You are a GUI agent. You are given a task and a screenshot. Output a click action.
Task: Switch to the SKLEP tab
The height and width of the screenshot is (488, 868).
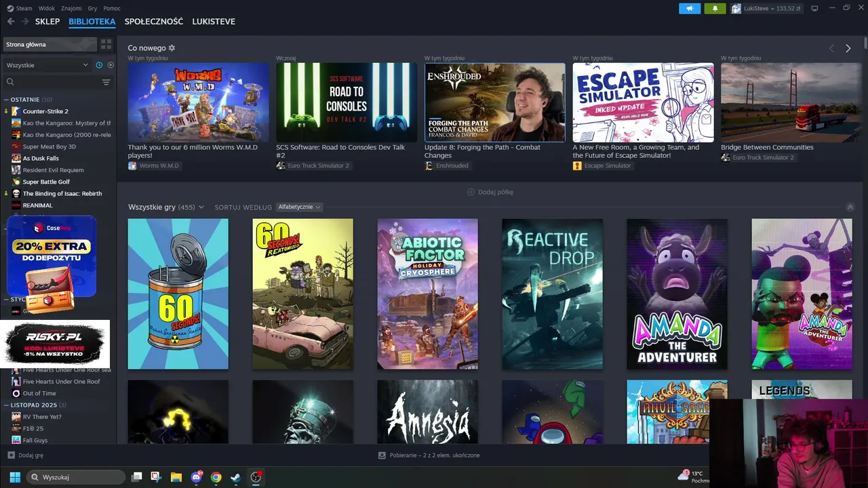pos(47,22)
